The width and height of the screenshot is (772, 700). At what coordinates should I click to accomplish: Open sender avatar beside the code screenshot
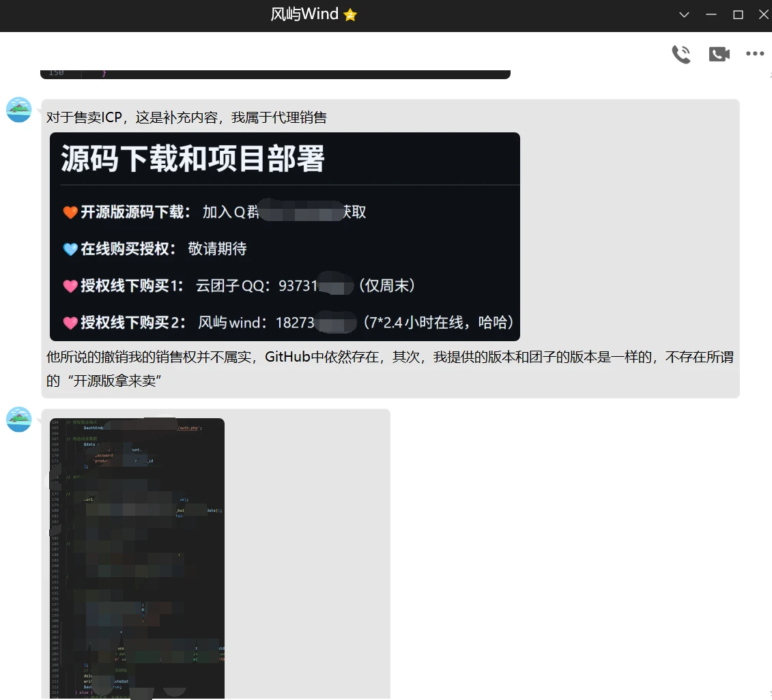tap(19, 420)
